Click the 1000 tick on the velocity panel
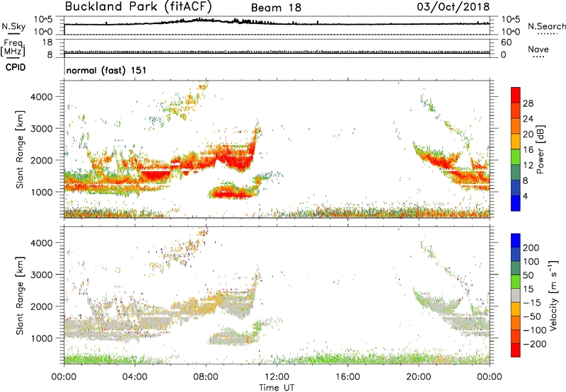 click(x=42, y=338)
